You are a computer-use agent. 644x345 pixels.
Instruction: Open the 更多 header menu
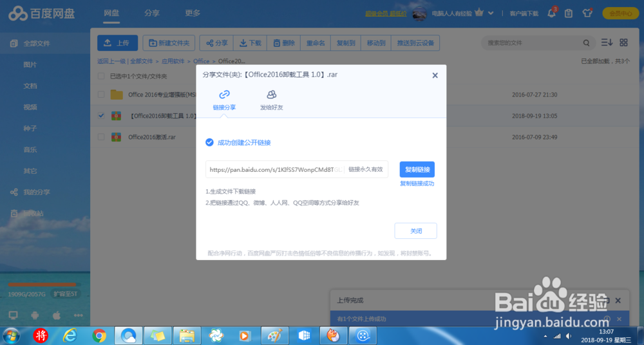(x=192, y=13)
